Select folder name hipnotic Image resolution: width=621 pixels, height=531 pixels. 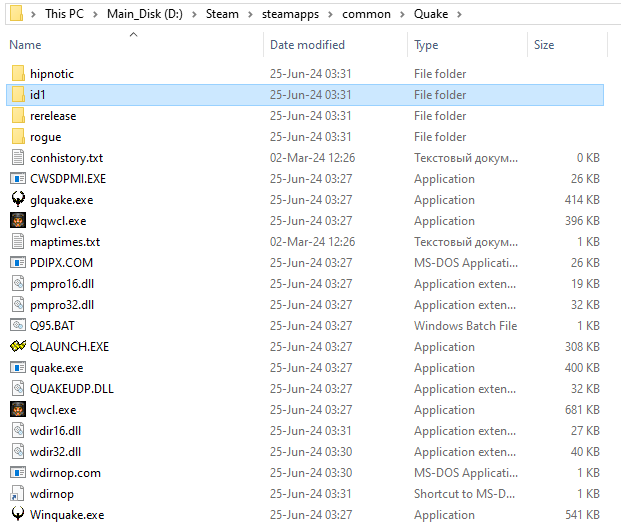(x=52, y=74)
